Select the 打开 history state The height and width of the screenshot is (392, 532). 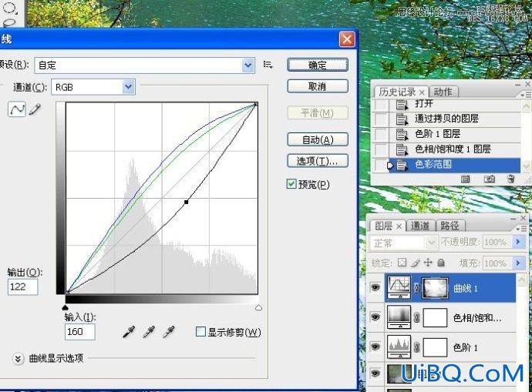pos(454,104)
